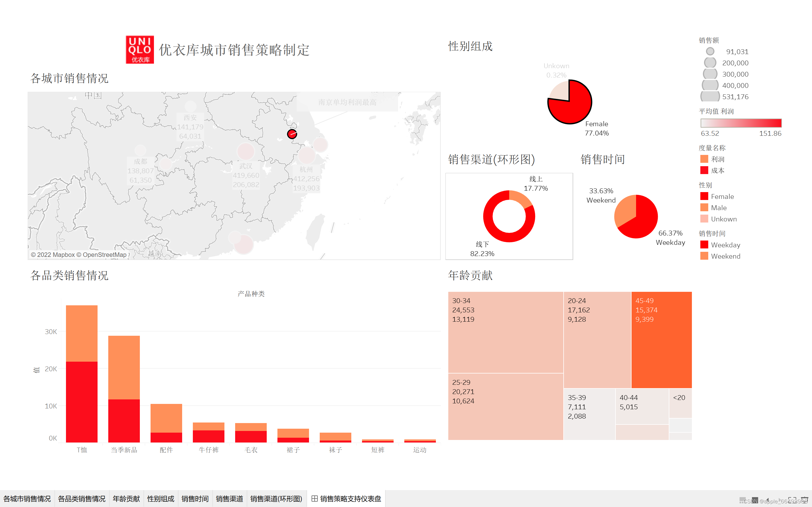Open the 各城市销售情况 sheet tab
The width and height of the screenshot is (812, 507).
click(x=27, y=499)
